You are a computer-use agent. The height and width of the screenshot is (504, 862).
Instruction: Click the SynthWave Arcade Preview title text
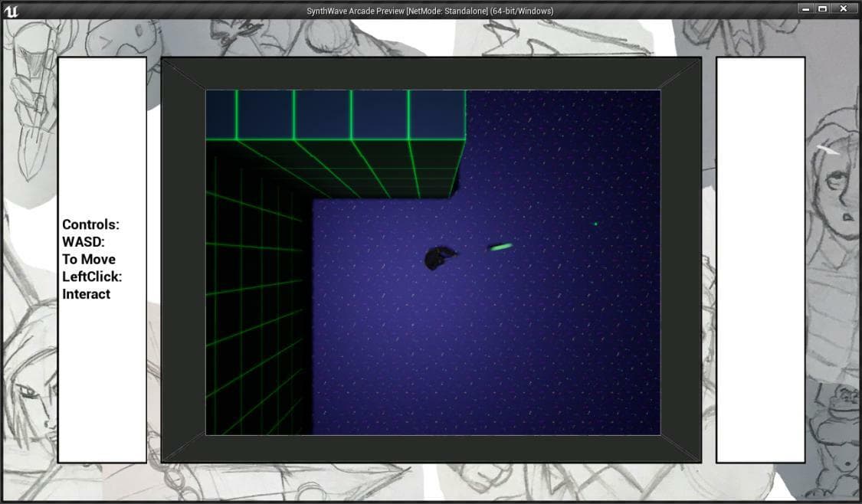430,11
